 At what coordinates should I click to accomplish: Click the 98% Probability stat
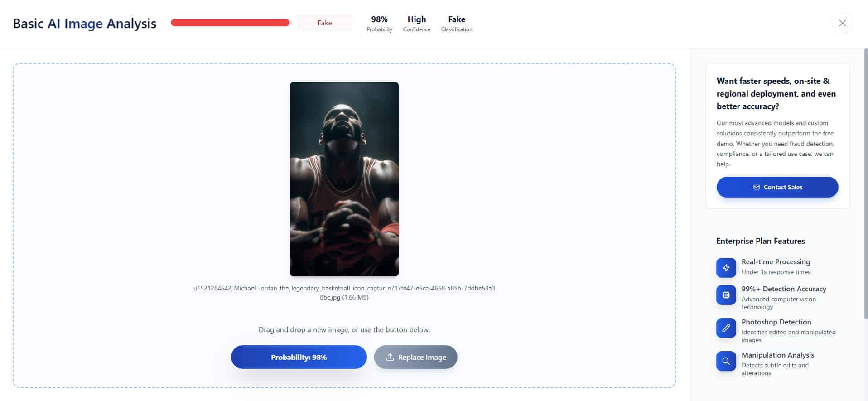pos(379,24)
